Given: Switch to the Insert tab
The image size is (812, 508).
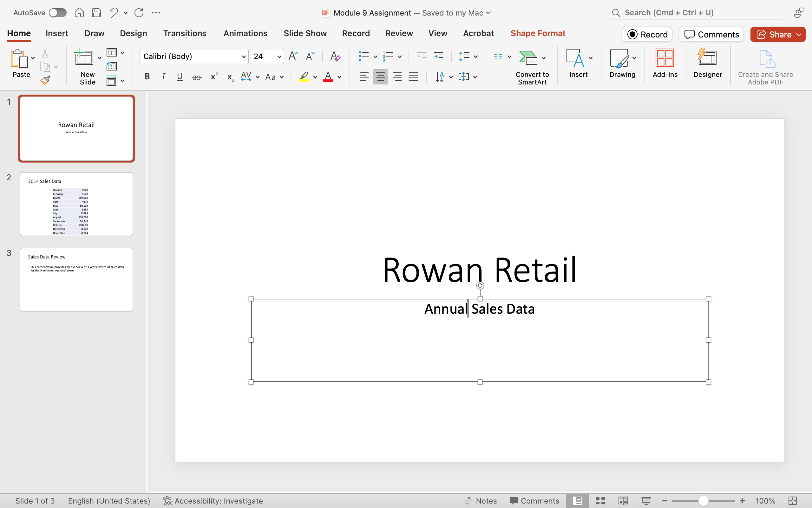Looking at the screenshot, I should [57, 33].
